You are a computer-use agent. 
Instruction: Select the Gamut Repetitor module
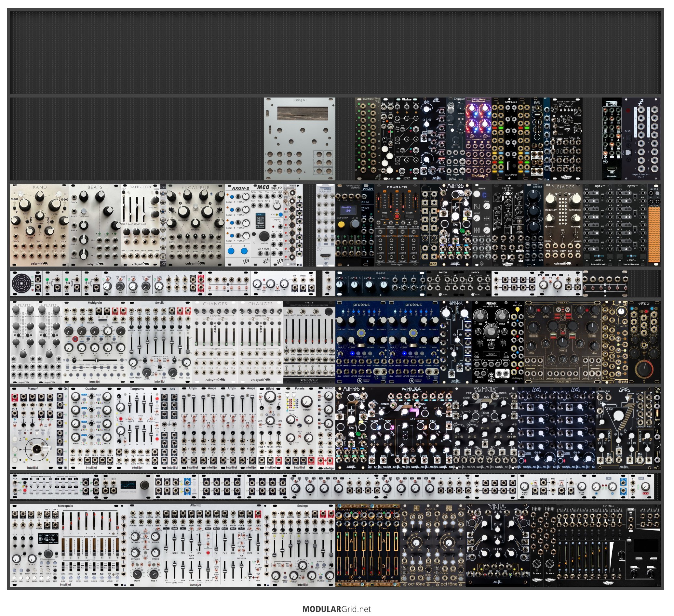point(566,139)
